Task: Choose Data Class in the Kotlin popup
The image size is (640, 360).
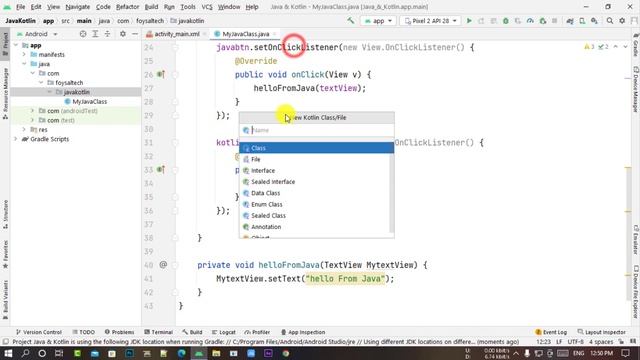Action: (x=316, y=193)
